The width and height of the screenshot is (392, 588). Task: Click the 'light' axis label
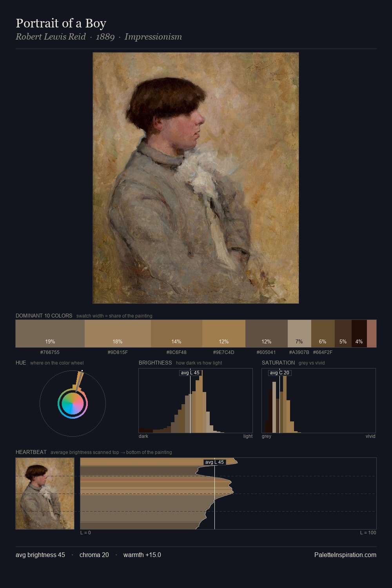click(248, 436)
